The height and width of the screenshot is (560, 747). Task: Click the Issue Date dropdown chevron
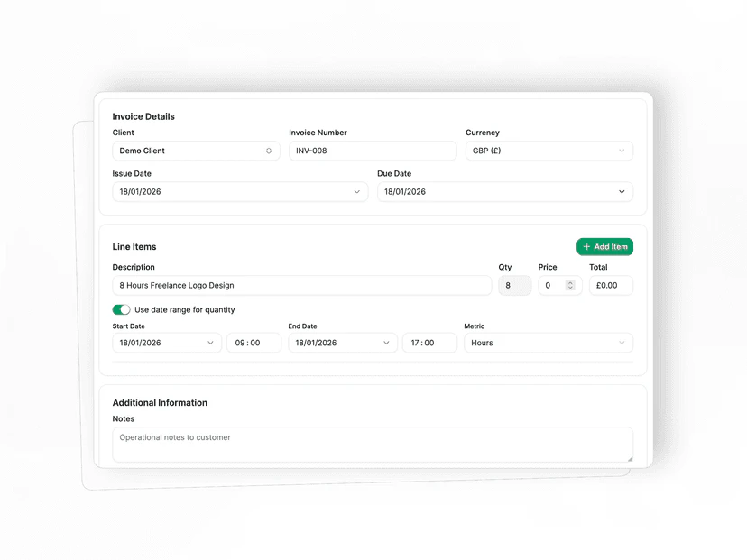click(357, 191)
